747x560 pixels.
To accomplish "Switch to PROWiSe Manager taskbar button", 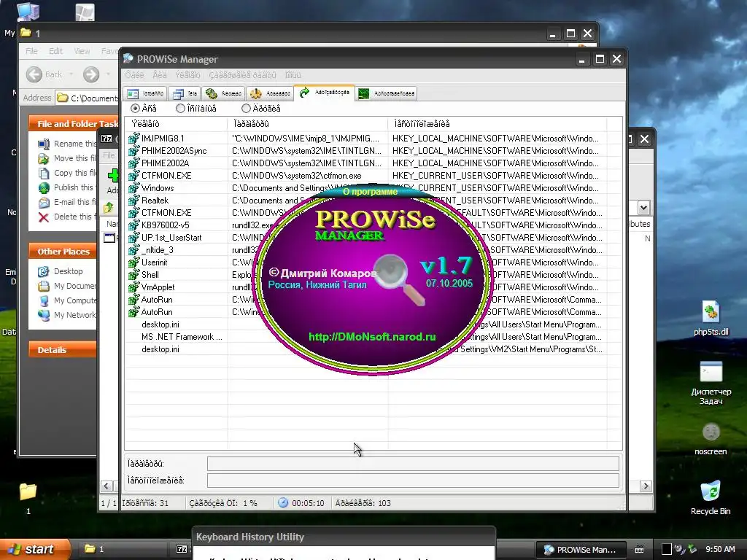I will 580,550.
